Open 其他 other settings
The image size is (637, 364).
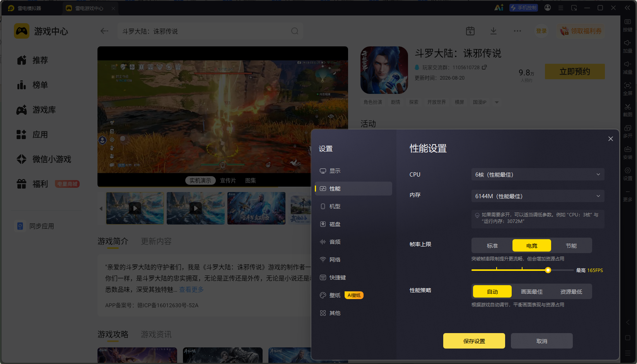point(354,313)
